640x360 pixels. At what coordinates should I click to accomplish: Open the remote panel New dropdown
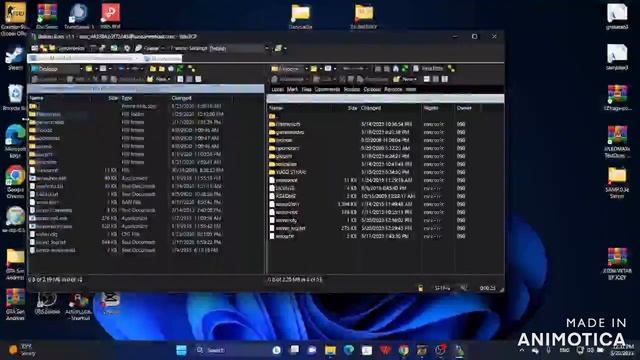[x=405, y=79]
